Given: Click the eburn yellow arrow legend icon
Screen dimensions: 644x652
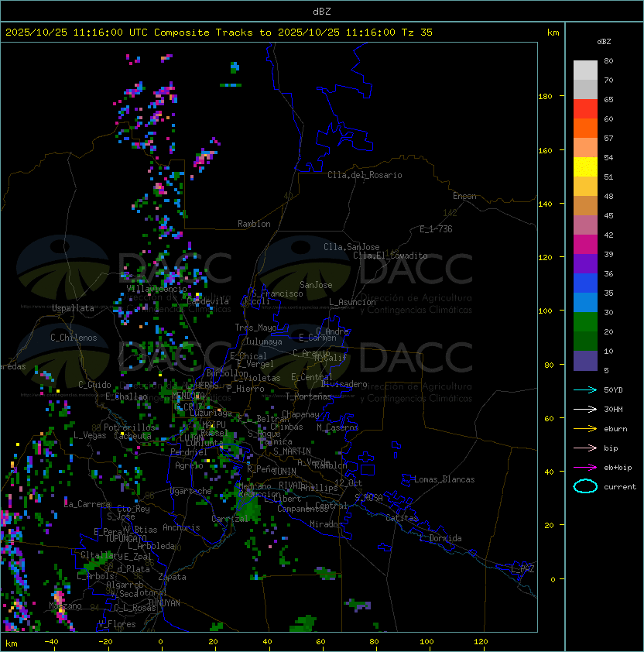Looking at the screenshot, I should tap(585, 429).
